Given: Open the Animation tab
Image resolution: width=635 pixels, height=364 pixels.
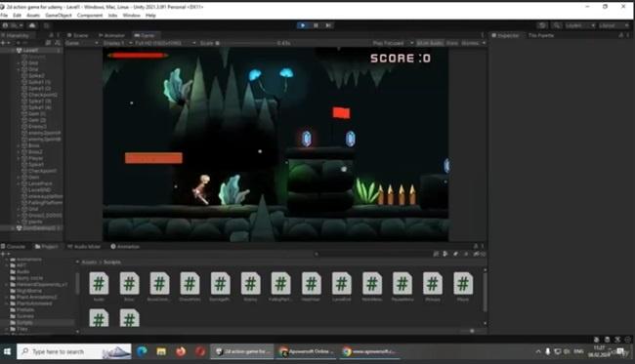Looking at the screenshot, I should pyautogui.click(x=125, y=246).
